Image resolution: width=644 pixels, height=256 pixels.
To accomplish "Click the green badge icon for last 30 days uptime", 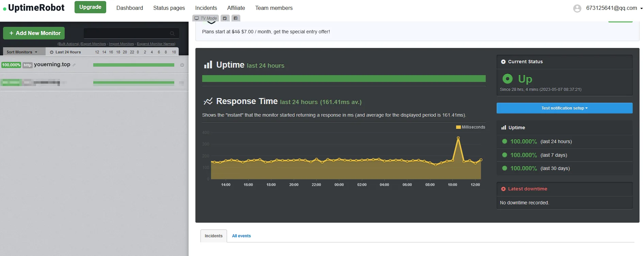I will pos(504,168).
